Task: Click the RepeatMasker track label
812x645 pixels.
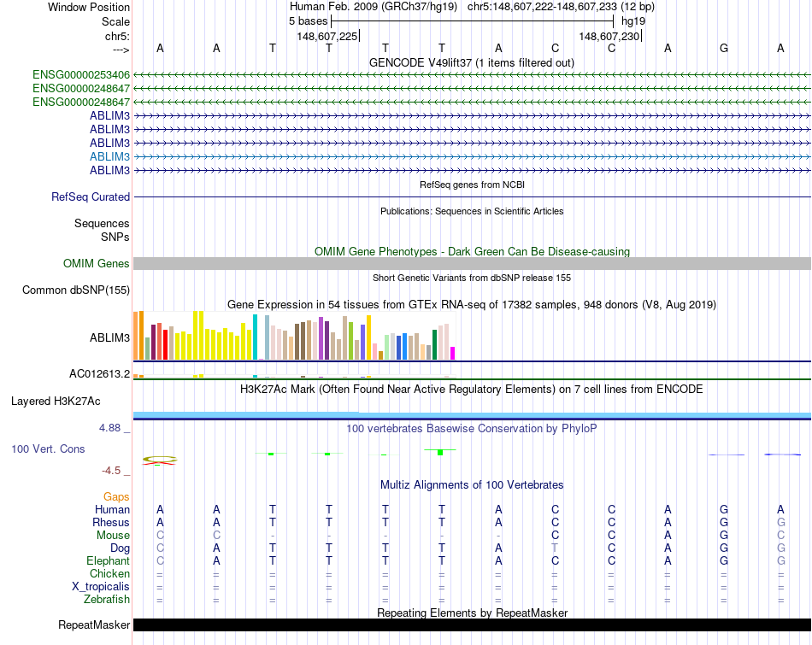Action: pyautogui.click(x=94, y=625)
